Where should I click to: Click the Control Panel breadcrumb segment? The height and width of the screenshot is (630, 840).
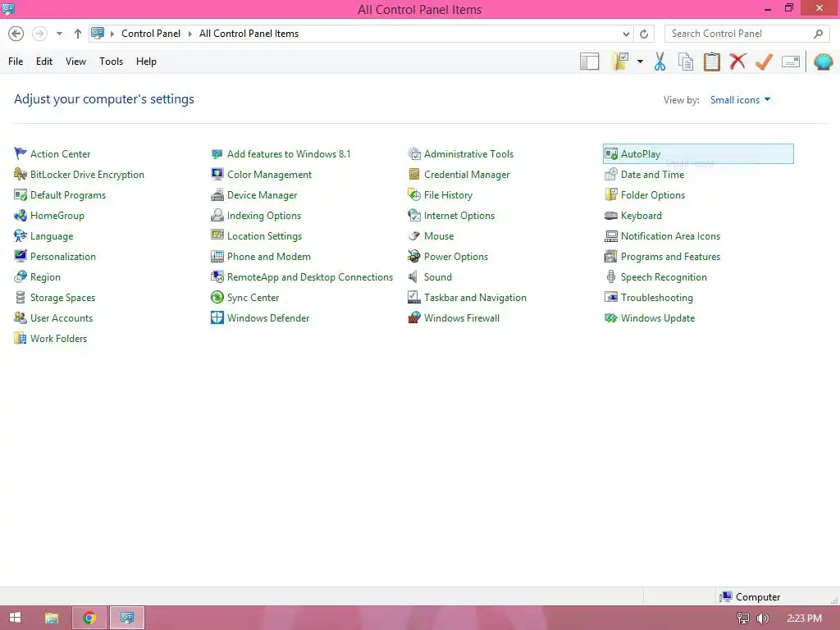151,33
